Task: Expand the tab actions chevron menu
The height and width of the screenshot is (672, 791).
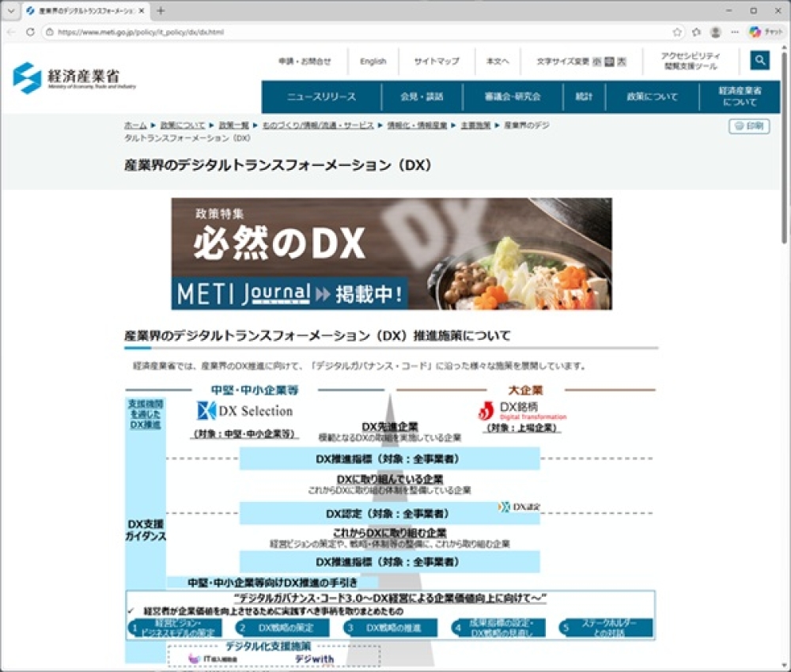Action: 11,11
